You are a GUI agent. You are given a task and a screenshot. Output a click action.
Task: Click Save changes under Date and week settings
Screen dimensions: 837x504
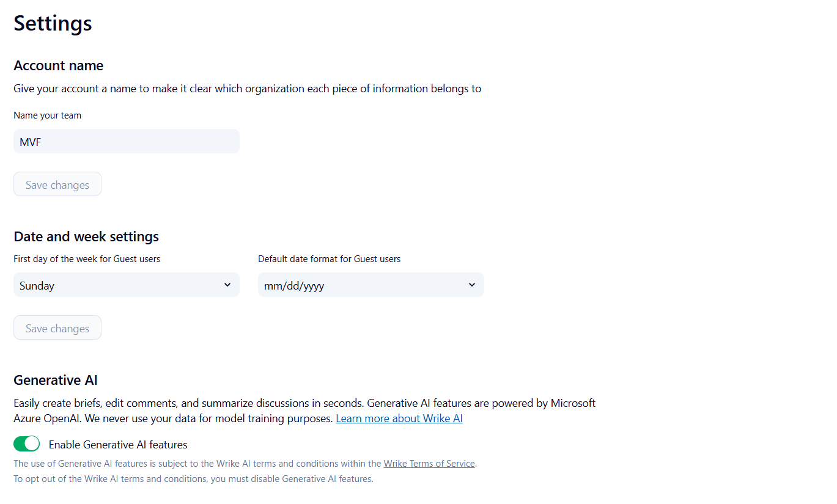point(57,327)
